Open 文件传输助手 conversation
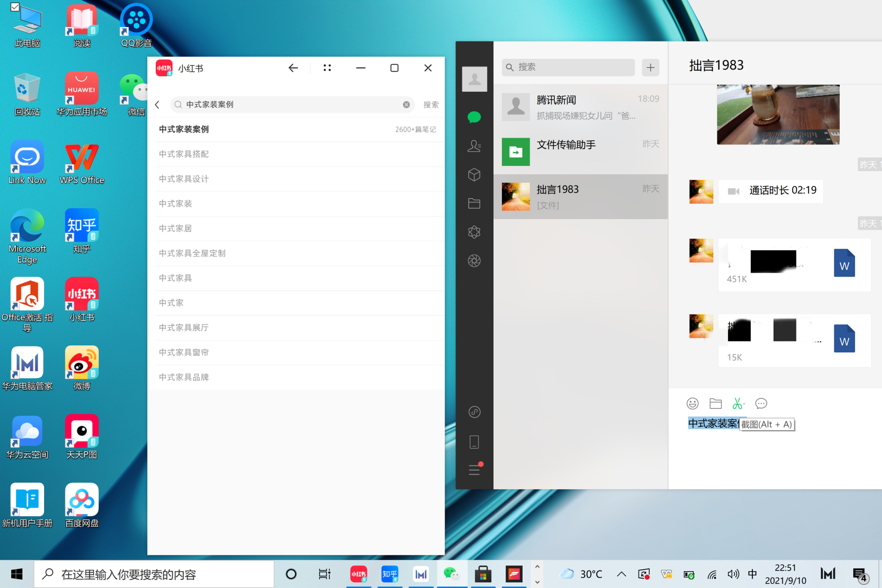 click(580, 152)
